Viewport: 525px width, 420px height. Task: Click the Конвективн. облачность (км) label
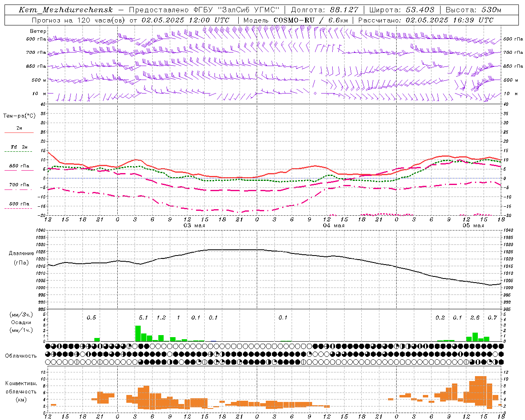tap(21, 391)
